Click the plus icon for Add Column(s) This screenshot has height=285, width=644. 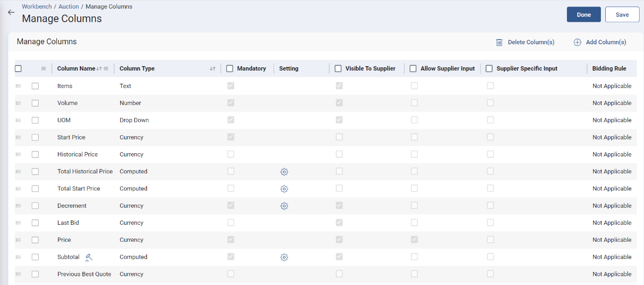tap(577, 42)
